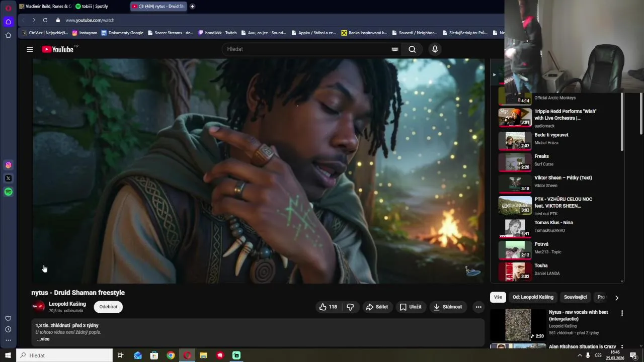Expand the description with ...více
644x362 pixels.
(x=43, y=339)
